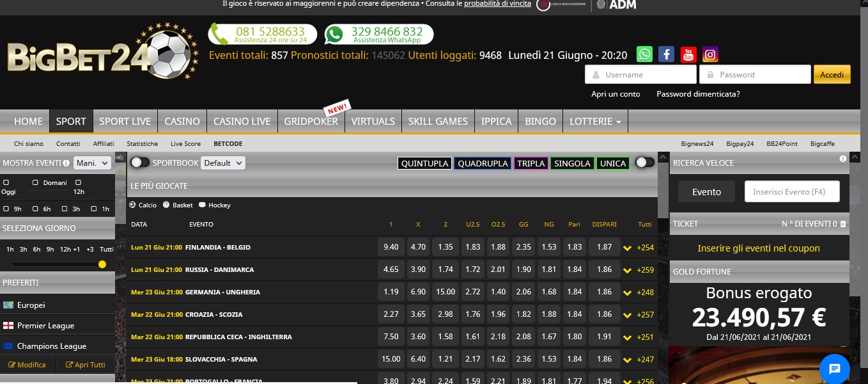
Task: Open the BETCODE submenu link
Action: pyautogui.click(x=228, y=144)
